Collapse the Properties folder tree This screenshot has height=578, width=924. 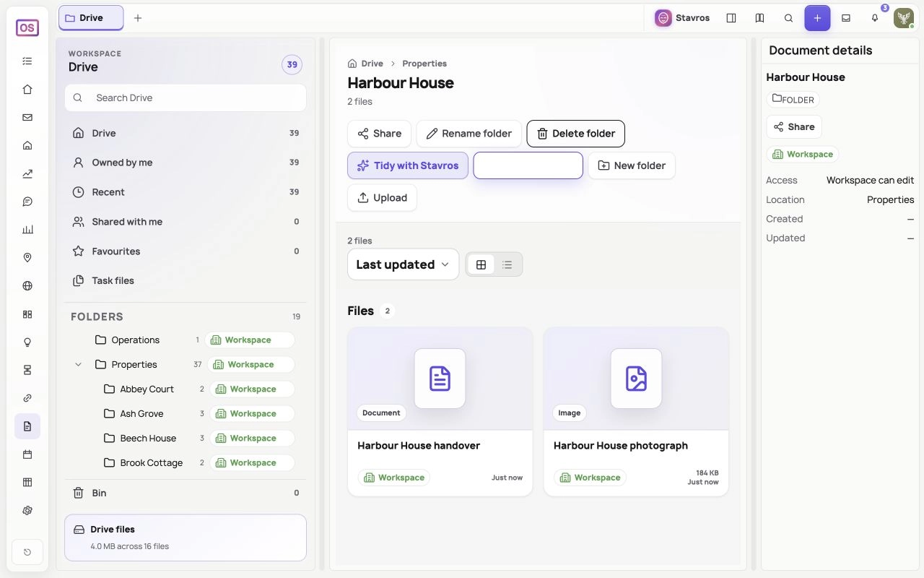point(78,365)
